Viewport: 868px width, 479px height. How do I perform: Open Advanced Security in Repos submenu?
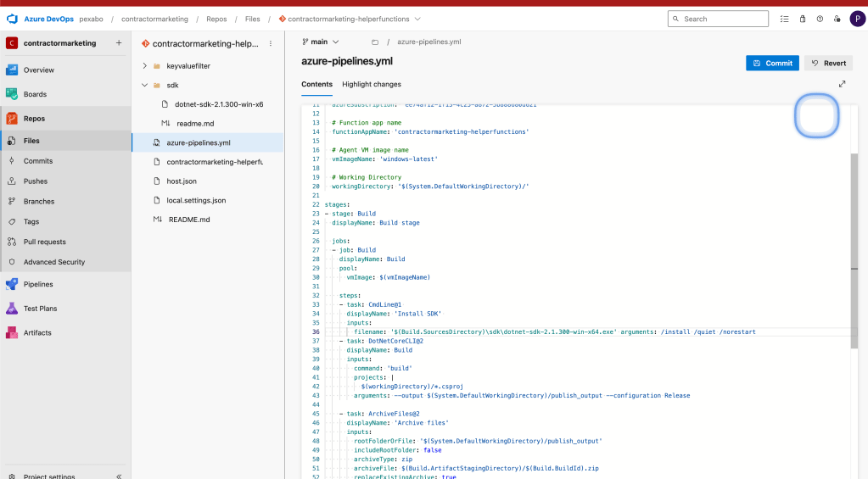(66, 262)
